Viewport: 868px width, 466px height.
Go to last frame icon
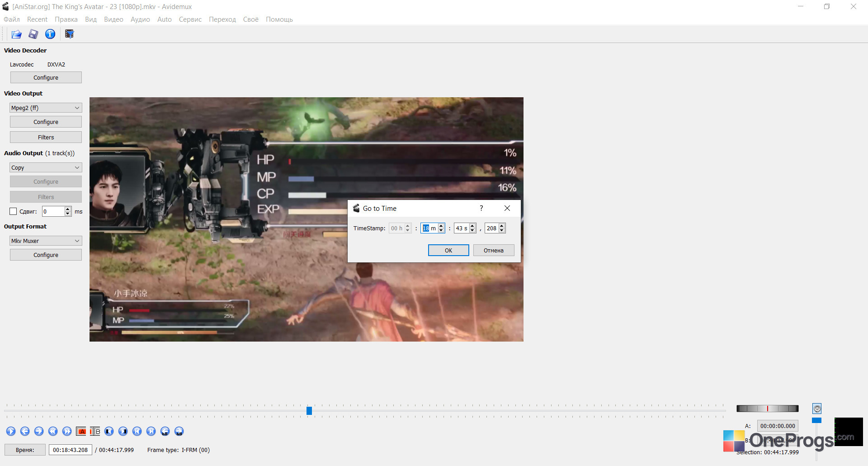point(151,431)
